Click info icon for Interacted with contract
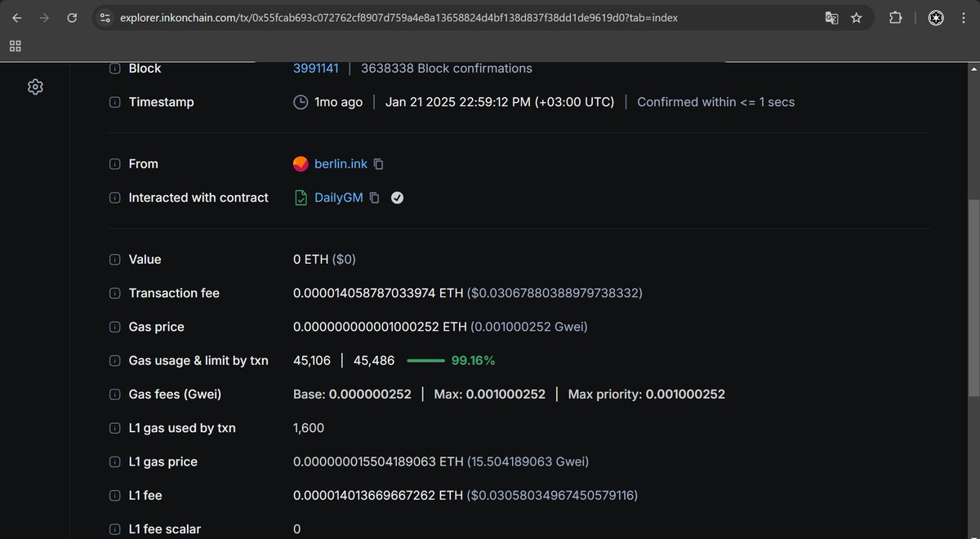The height and width of the screenshot is (539, 980). (114, 198)
